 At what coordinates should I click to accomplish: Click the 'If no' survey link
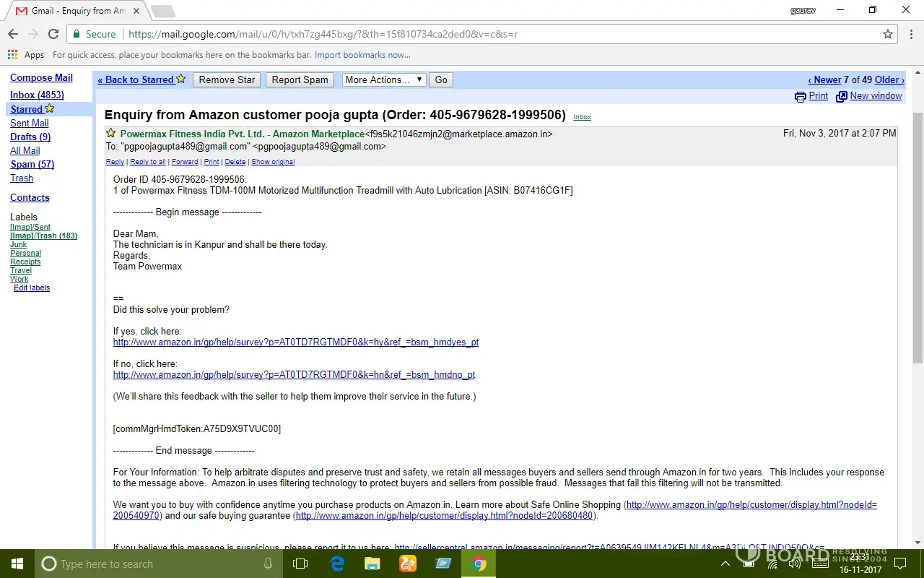coord(294,375)
